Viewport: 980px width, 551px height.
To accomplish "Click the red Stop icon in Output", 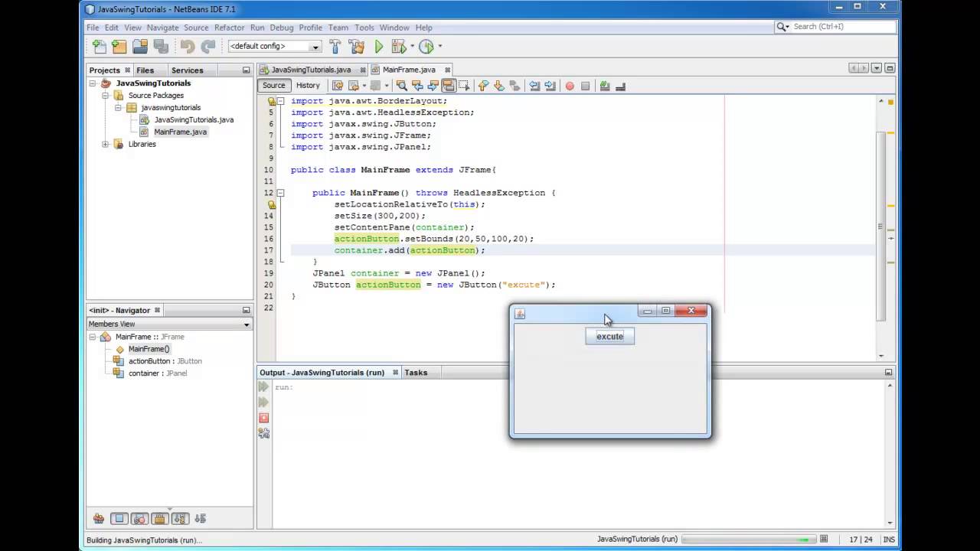I will point(264,418).
